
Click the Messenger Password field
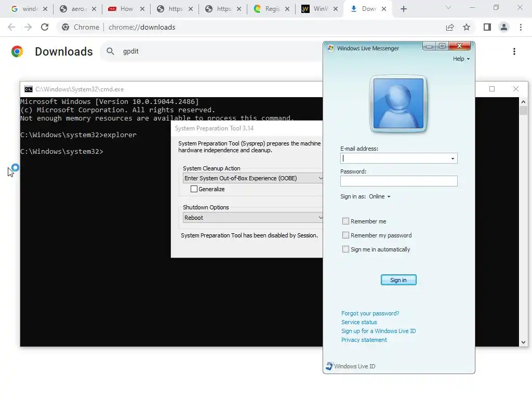398,181
